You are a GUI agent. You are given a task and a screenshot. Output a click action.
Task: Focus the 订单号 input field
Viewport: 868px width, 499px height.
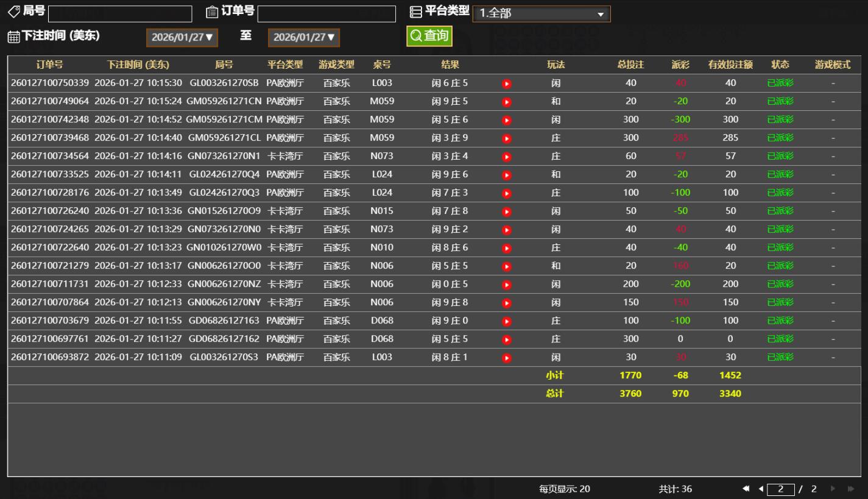click(x=326, y=14)
